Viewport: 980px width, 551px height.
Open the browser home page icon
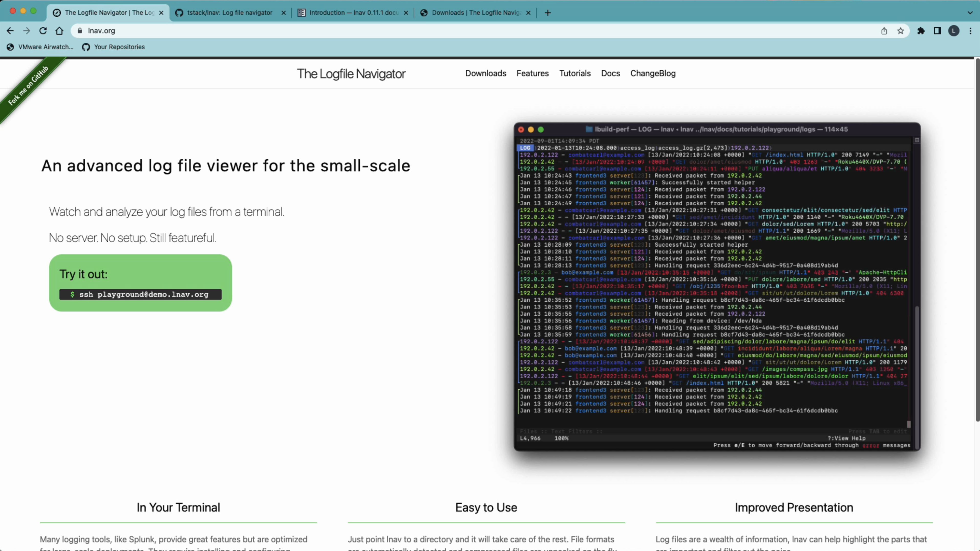pyautogui.click(x=59, y=31)
